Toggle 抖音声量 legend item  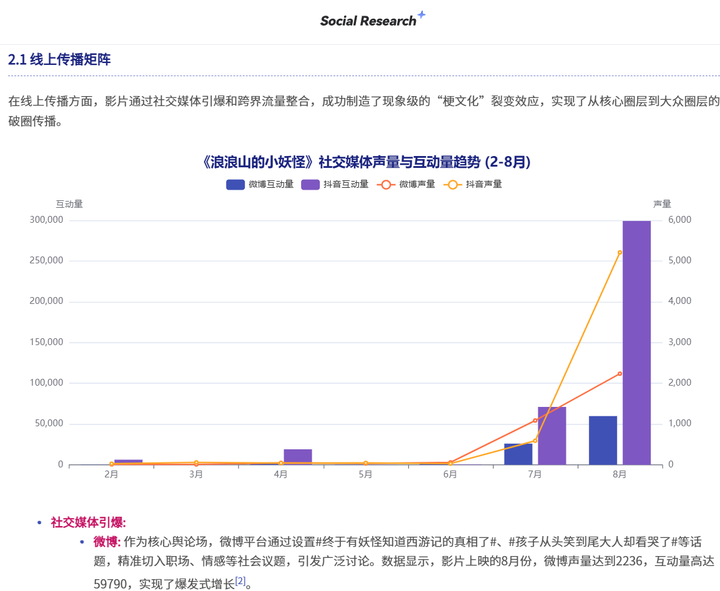(472, 184)
